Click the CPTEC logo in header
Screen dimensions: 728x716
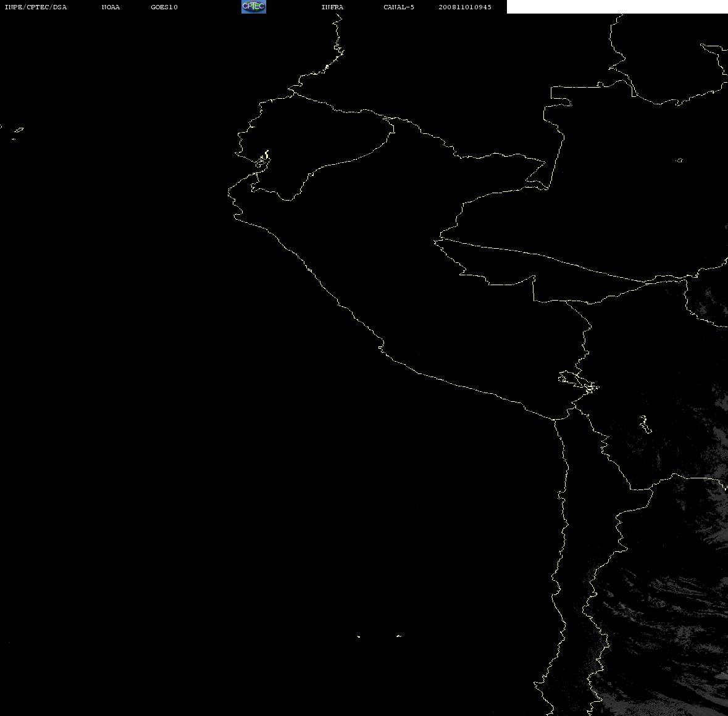[254, 7]
